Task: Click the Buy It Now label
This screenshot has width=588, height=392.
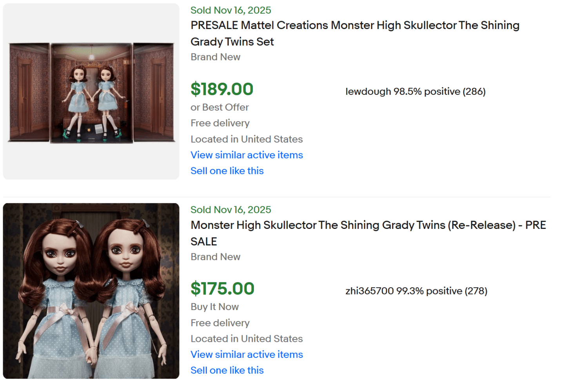Action: point(214,307)
